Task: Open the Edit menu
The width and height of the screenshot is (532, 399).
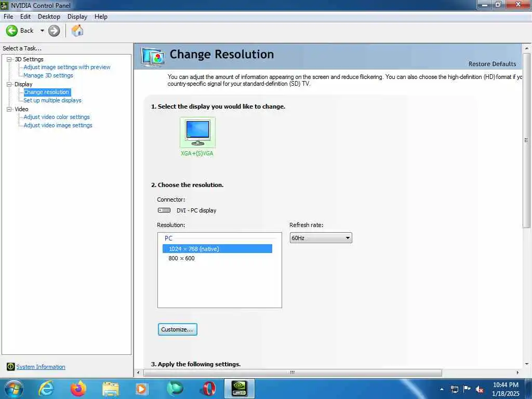Action: coord(25,17)
